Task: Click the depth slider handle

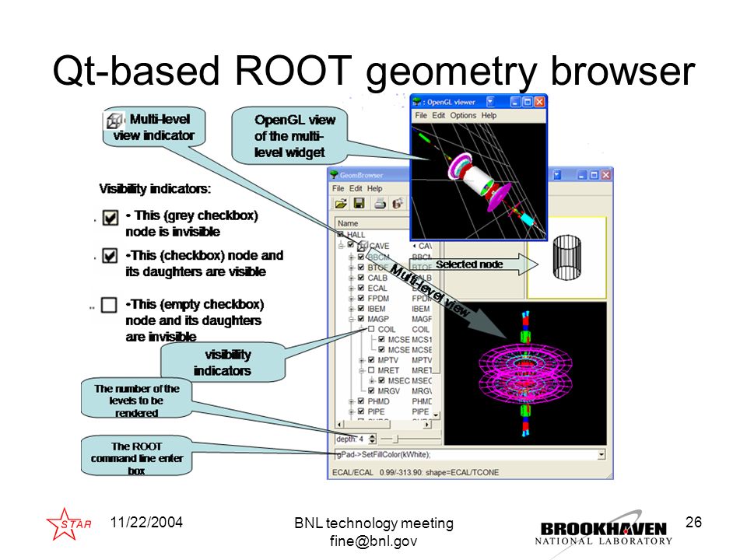Action: [x=395, y=439]
